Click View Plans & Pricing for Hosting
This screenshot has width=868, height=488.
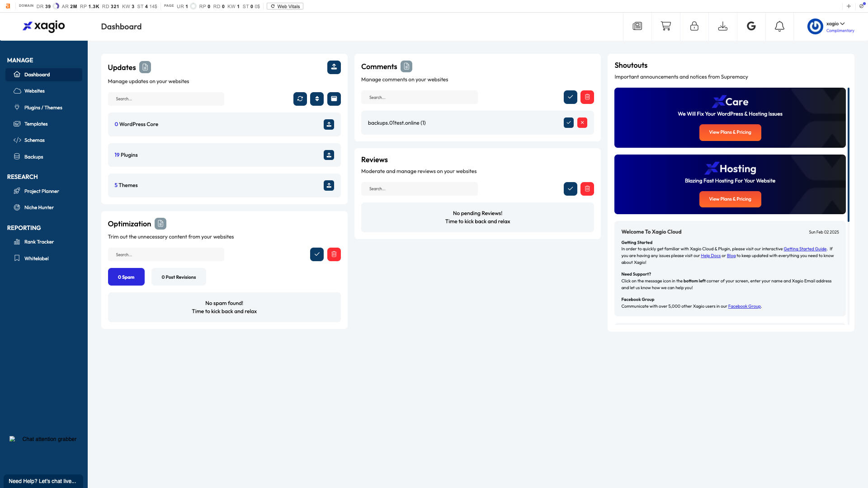tap(730, 199)
